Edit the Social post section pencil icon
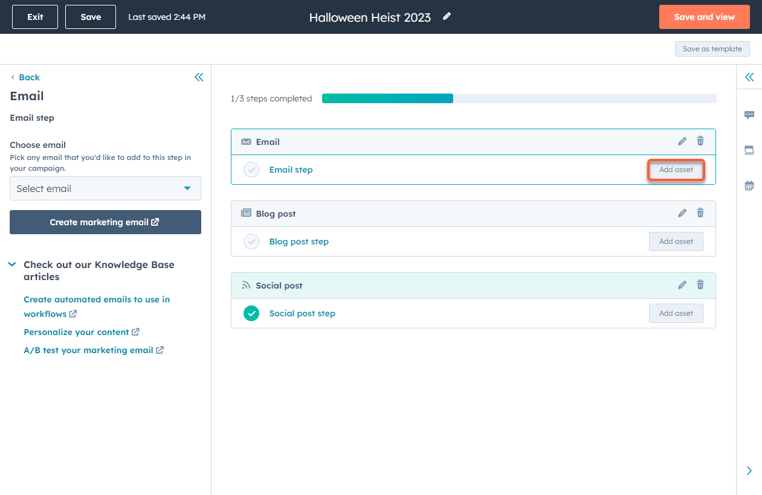The height and width of the screenshot is (495, 762). (x=682, y=285)
